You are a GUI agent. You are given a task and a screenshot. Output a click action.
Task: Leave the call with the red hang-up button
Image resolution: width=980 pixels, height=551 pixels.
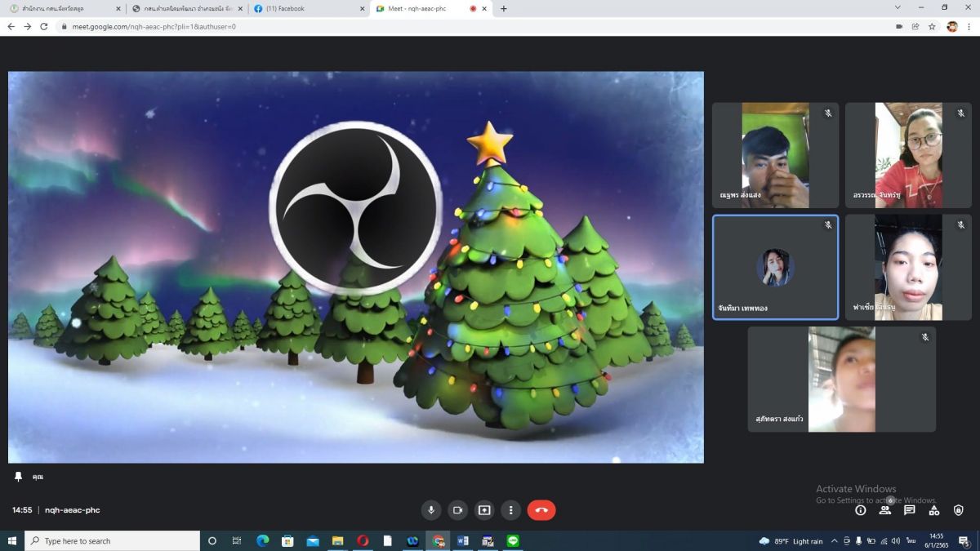pos(541,510)
